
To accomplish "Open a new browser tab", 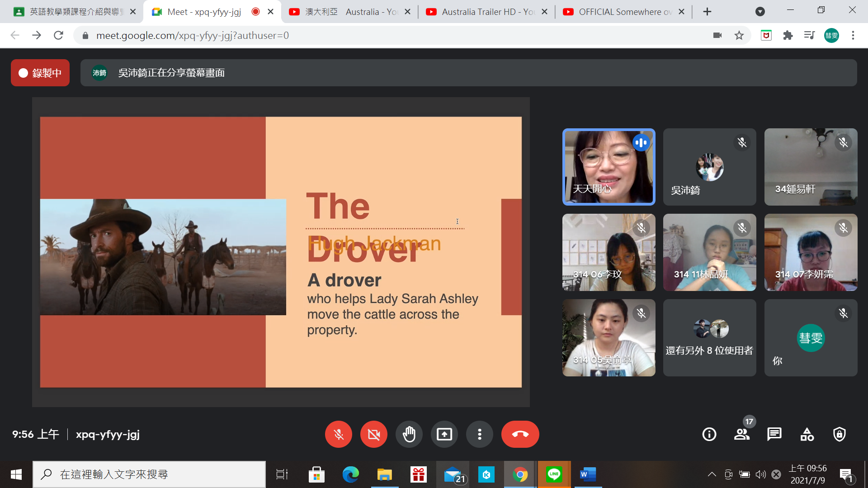I will pos(707,12).
